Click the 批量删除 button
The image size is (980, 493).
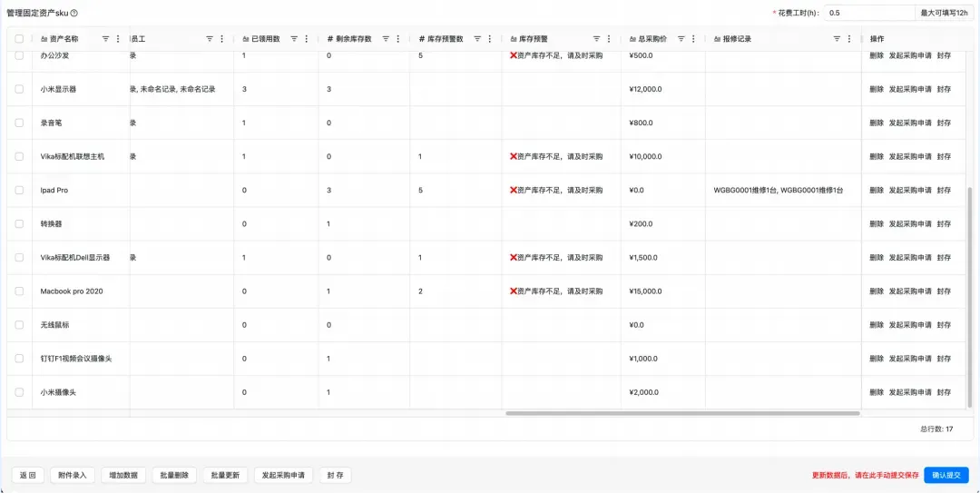[174, 475]
